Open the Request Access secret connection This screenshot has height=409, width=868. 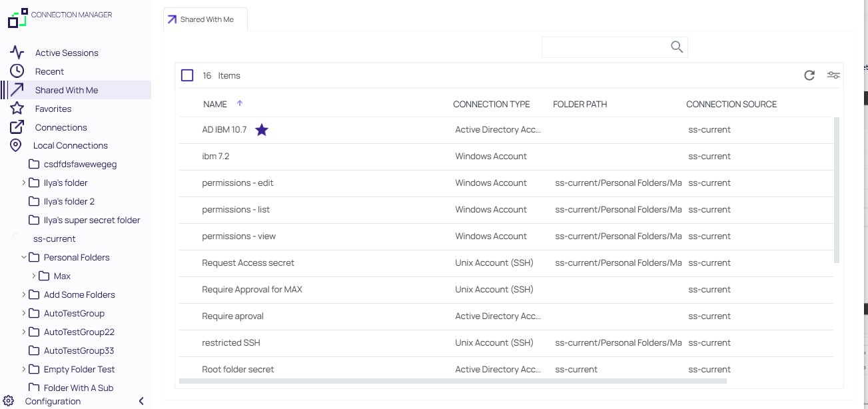click(248, 263)
